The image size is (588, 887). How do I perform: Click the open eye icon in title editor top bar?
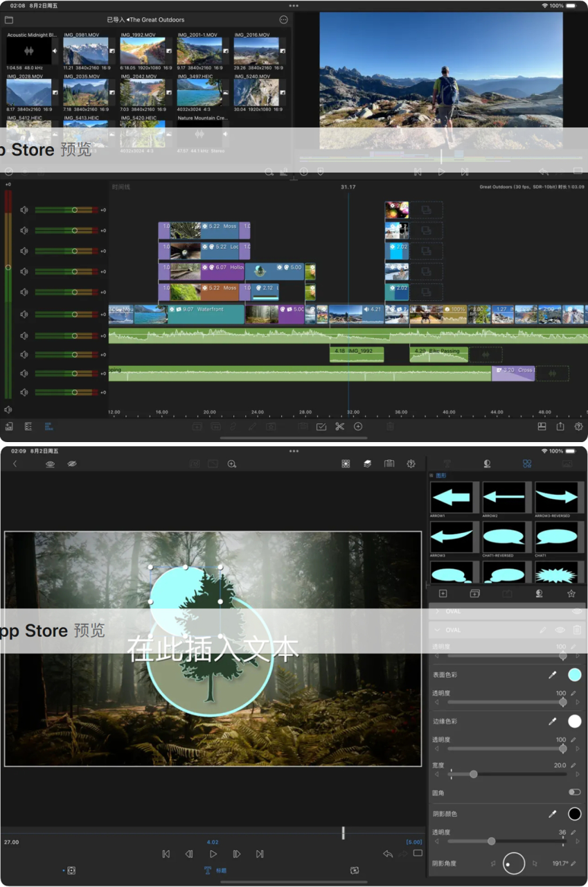(50, 464)
